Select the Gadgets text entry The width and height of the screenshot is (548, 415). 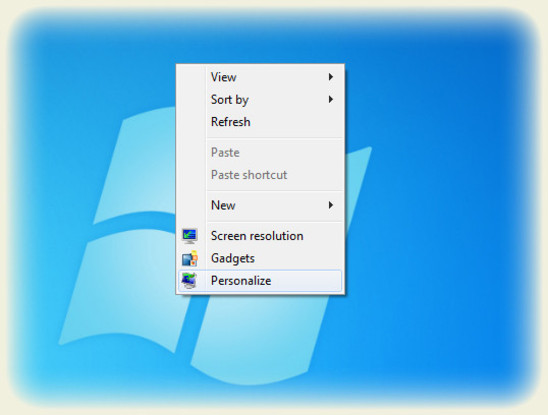click(x=233, y=258)
